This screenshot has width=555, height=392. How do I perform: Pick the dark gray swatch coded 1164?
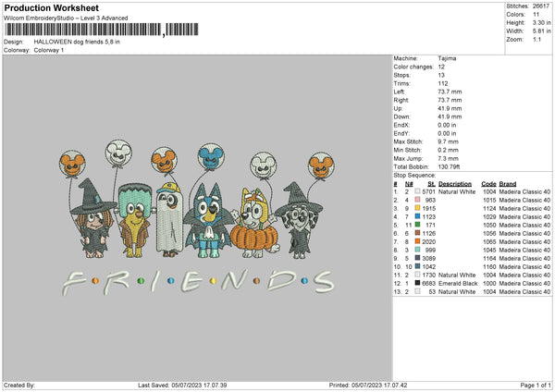(418, 258)
